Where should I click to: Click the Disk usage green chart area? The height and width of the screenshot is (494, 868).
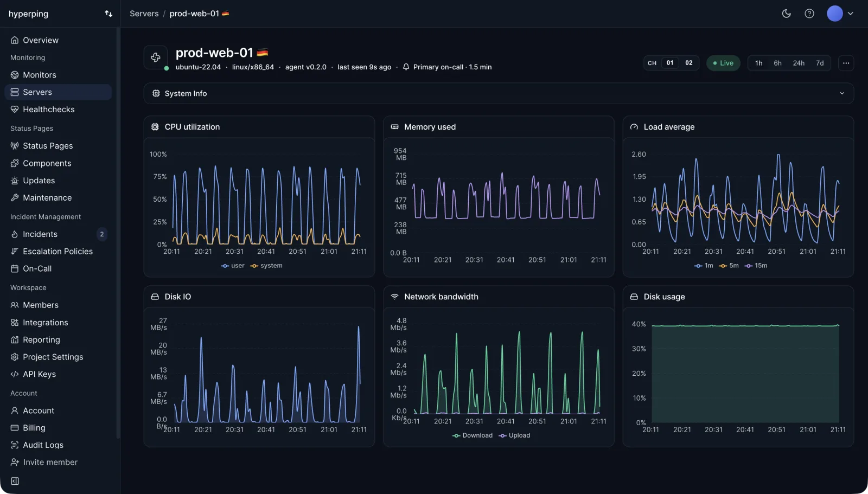tap(745, 374)
